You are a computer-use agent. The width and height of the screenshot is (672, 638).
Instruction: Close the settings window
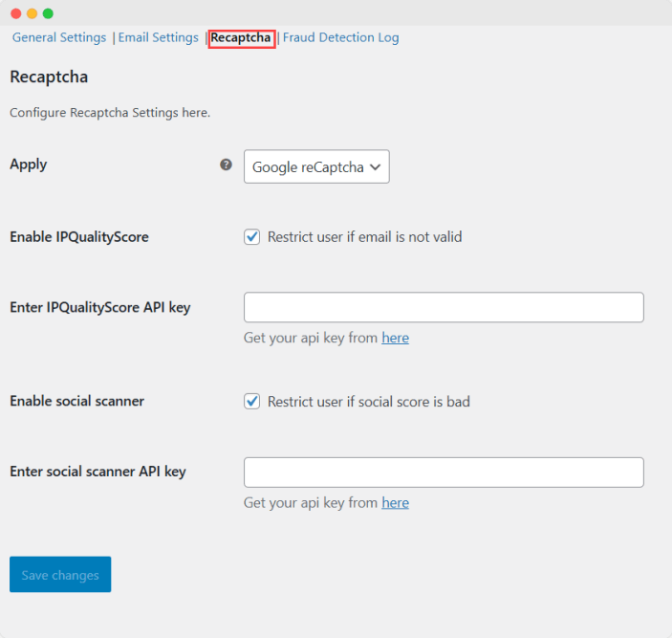(x=15, y=13)
